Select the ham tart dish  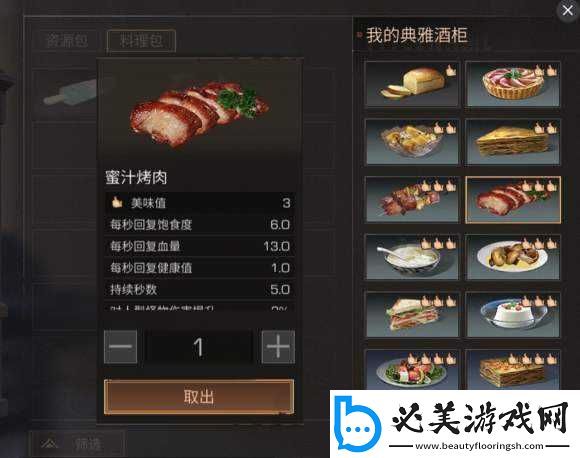[513, 85]
